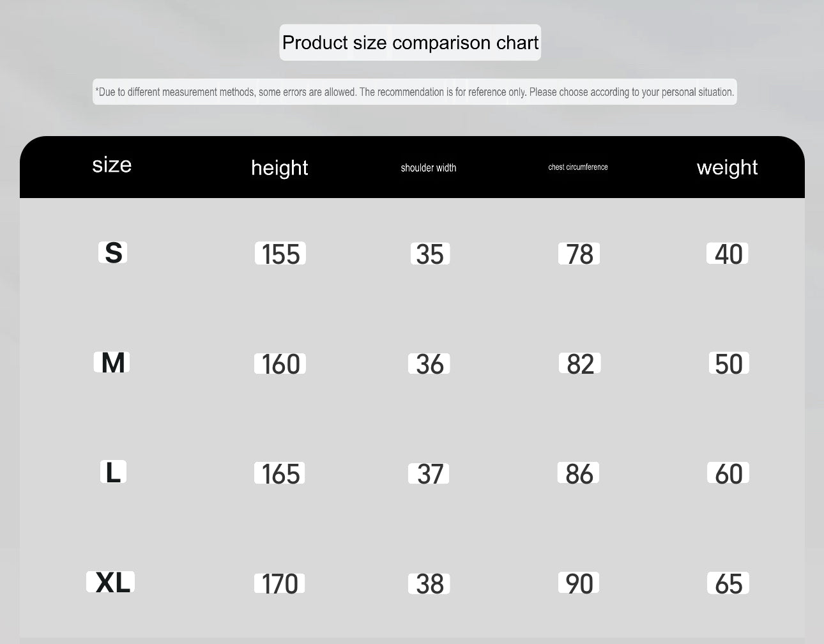824x644 pixels.
Task: Click the S size label
Action: [x=113, y=253]
